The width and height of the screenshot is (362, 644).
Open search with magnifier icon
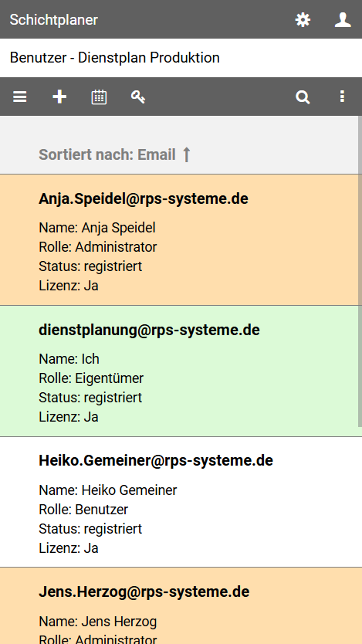point(303,97)
